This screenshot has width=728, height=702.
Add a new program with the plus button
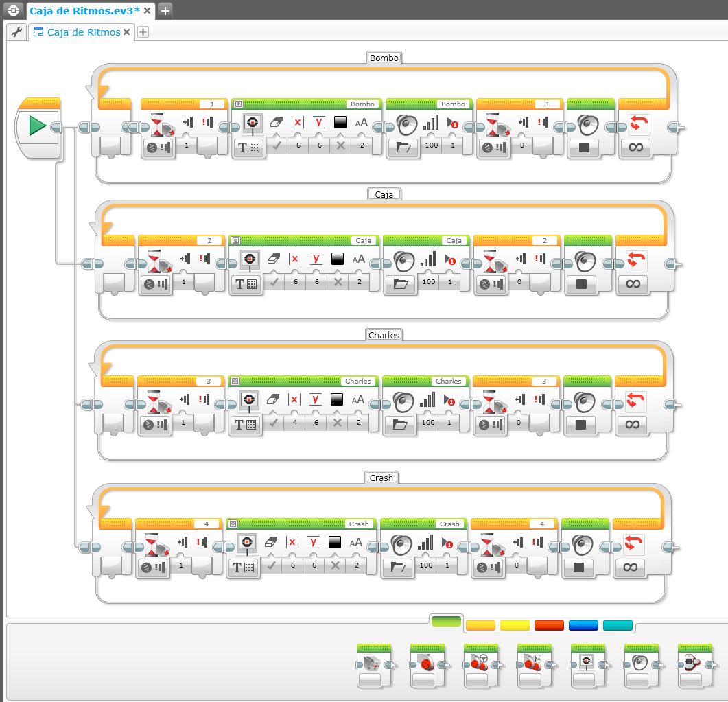pos(143,32)
